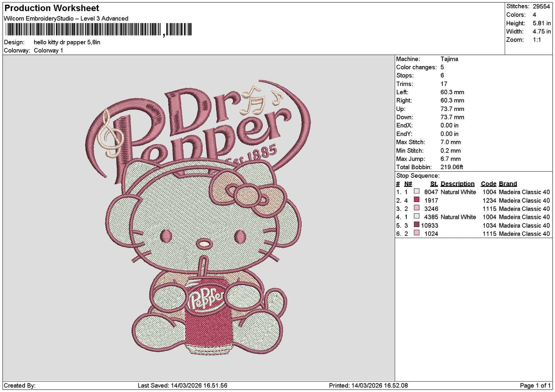555x392 pixels.
Task: Click the dark magenta swatch for stop 5
Action: [x=417, y=225]
